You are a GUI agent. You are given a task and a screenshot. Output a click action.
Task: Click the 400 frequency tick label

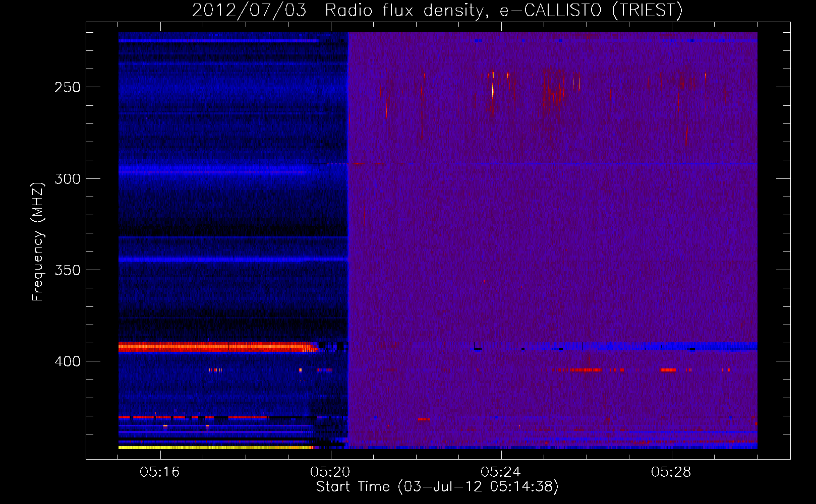68,361
